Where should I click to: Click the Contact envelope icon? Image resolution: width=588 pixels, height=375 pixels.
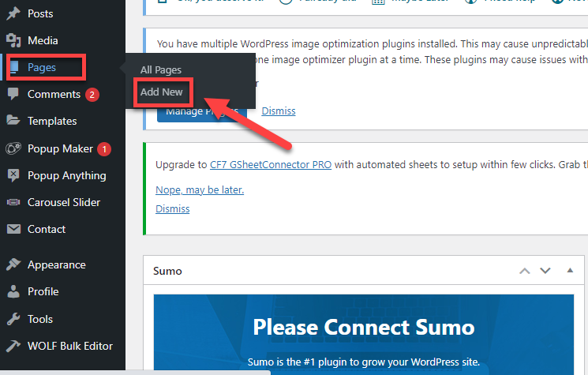coord(13,229)
